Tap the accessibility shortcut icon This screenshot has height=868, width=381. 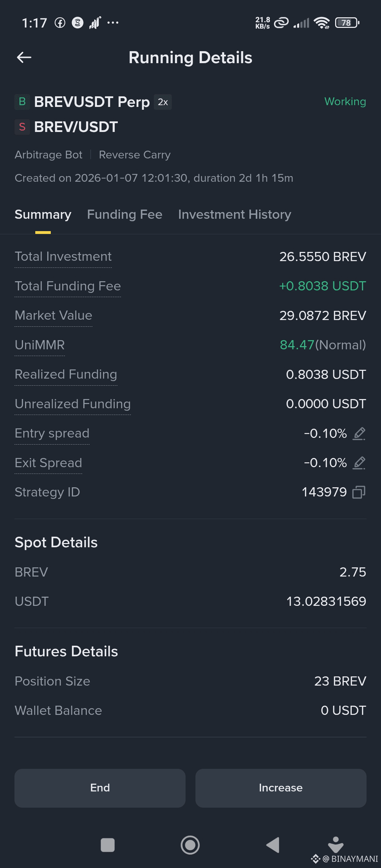tap(335, 845)
